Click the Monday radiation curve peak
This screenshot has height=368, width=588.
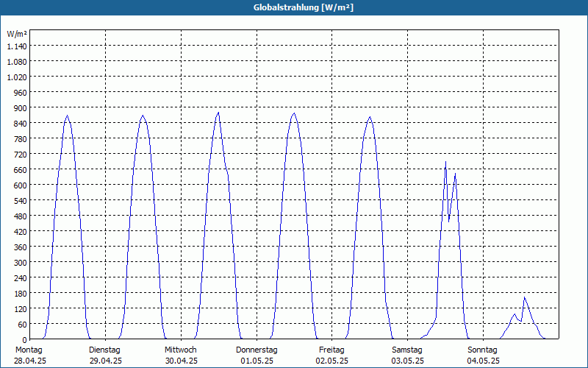pyautogui.click(x=67, y=116)
